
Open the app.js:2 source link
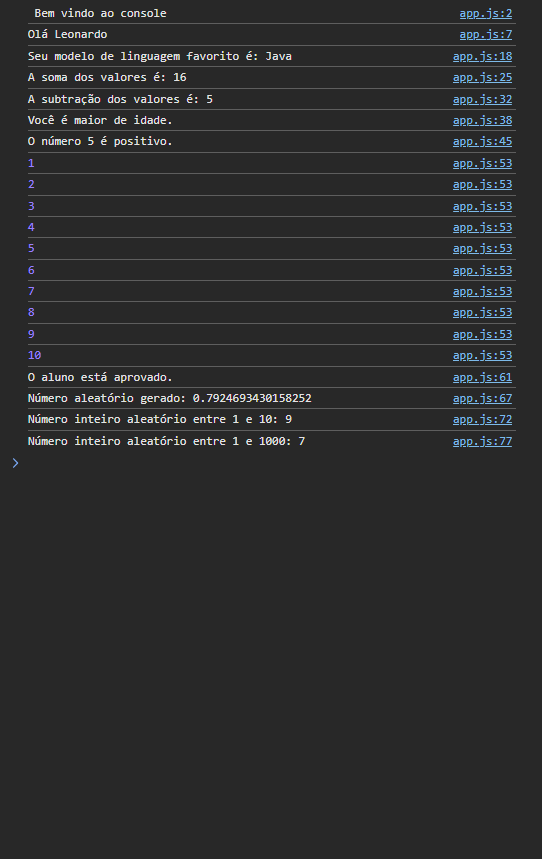coord(486,13)
